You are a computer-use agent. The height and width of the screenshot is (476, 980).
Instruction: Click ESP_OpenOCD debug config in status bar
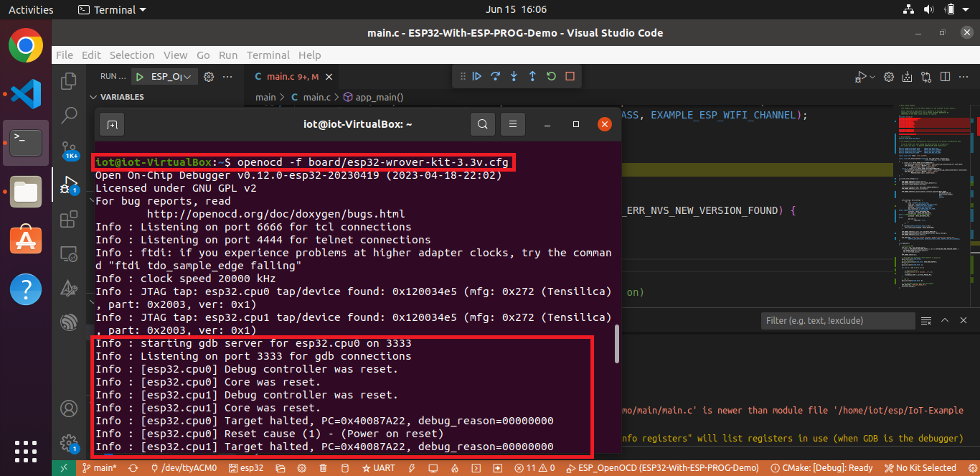point(662,467)
